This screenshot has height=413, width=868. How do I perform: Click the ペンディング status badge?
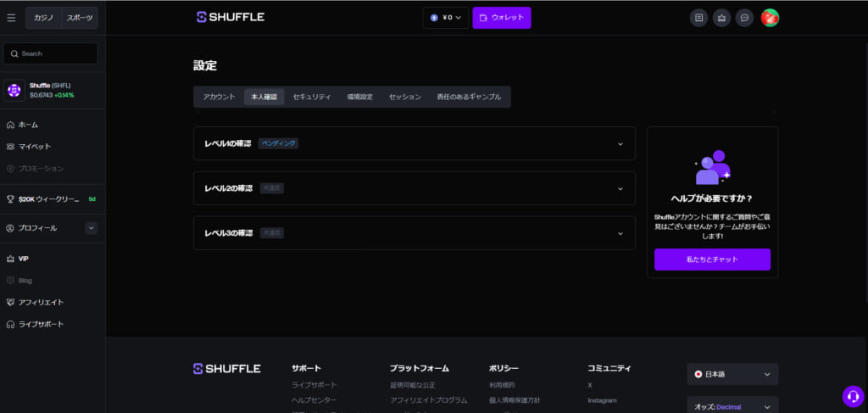tap(278, 143)
